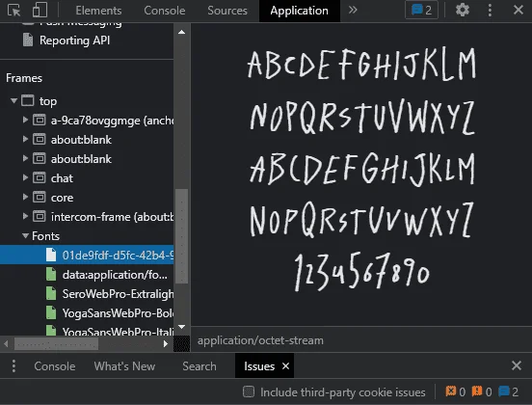This screenshot has height=405, width=532.
Task: Switch to the top Console tab
Action: (165, 11)
